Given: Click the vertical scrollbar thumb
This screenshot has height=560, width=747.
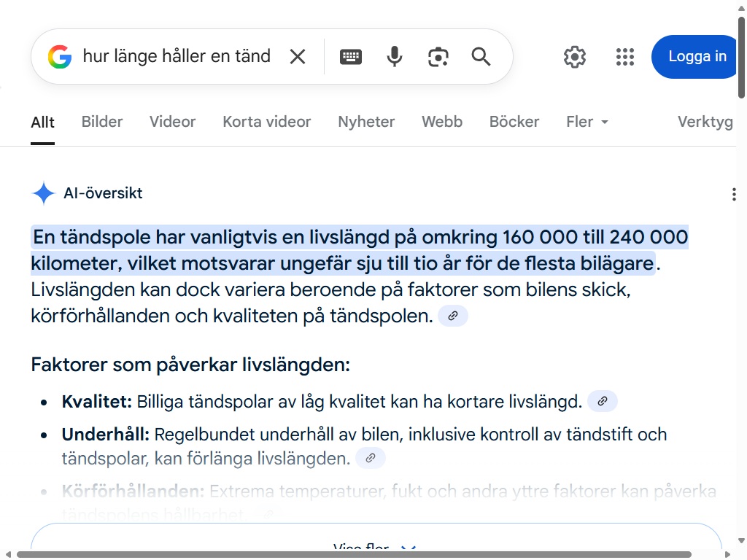Looking at the screenshot, I should pos(741,58).
